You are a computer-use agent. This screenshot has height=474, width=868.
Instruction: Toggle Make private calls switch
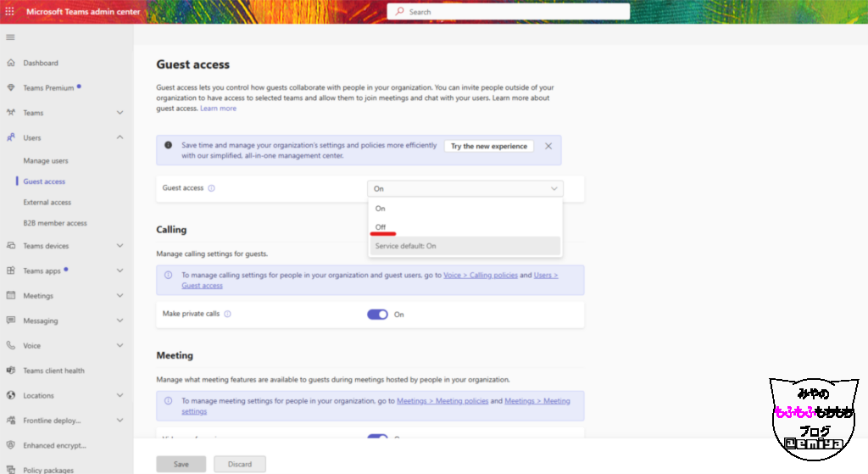(377, 315)
